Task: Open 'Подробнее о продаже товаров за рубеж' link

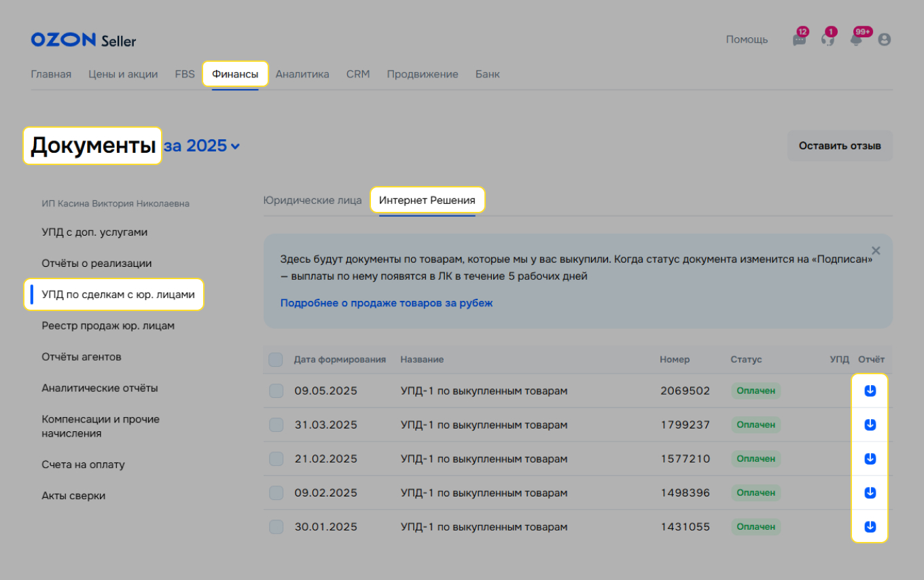Action: 387,303
